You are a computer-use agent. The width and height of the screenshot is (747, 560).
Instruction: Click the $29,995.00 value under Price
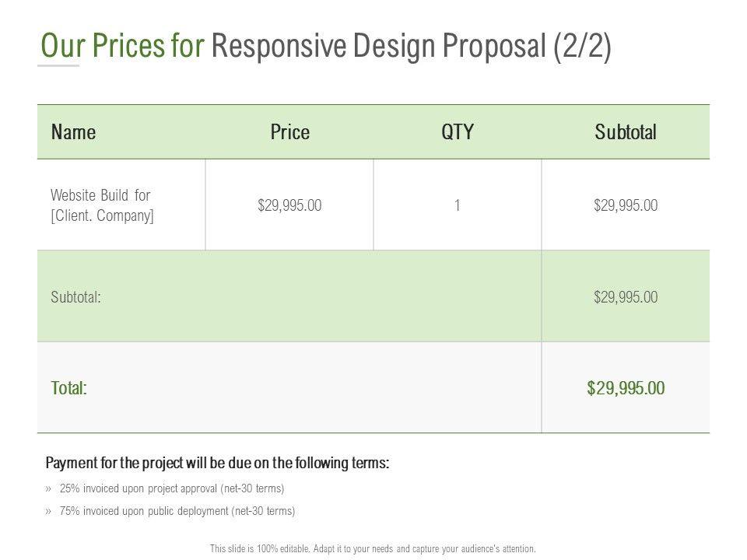(x=289, y=205)
